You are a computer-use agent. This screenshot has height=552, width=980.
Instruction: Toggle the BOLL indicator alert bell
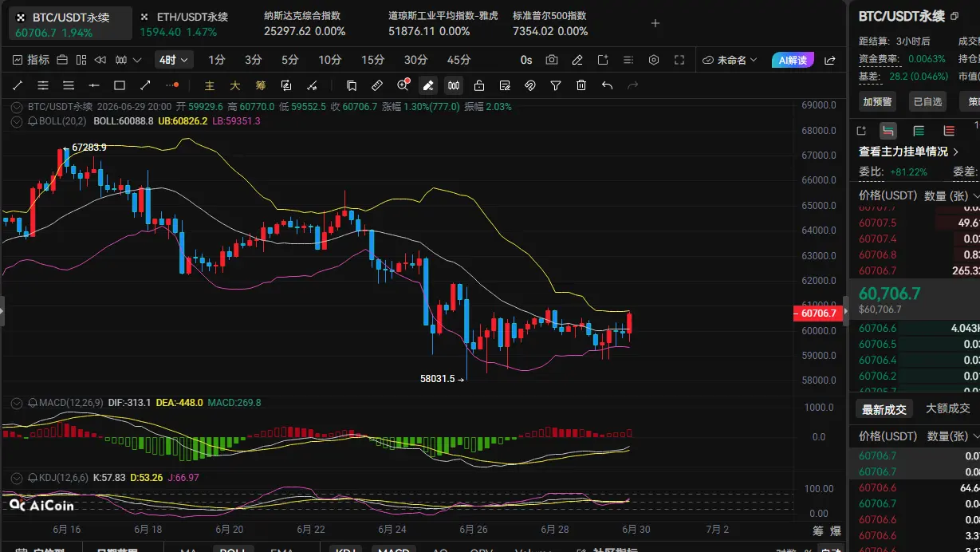click(33, 121)
